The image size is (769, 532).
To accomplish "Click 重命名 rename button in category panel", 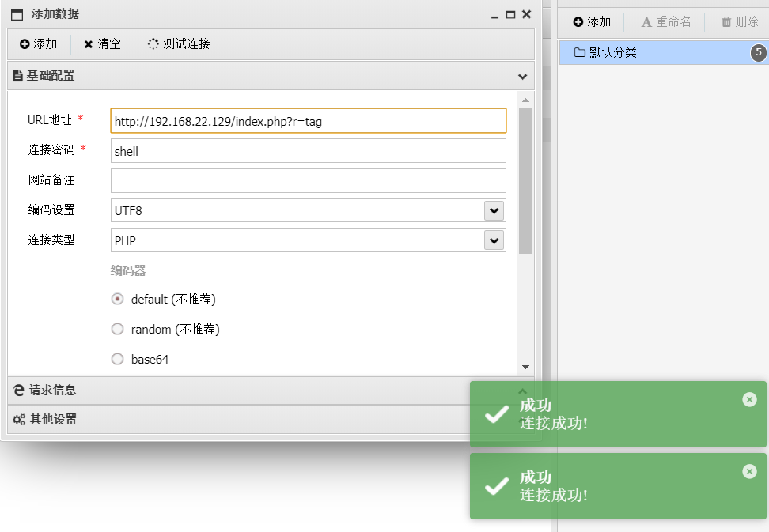I will point(665,22).
